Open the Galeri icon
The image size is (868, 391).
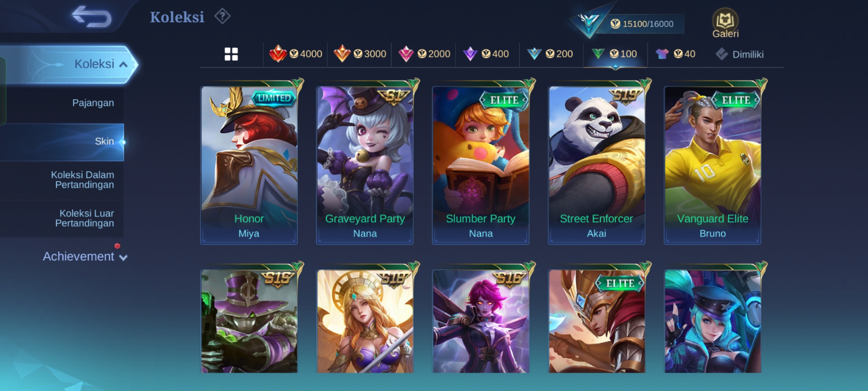(725, 23)
